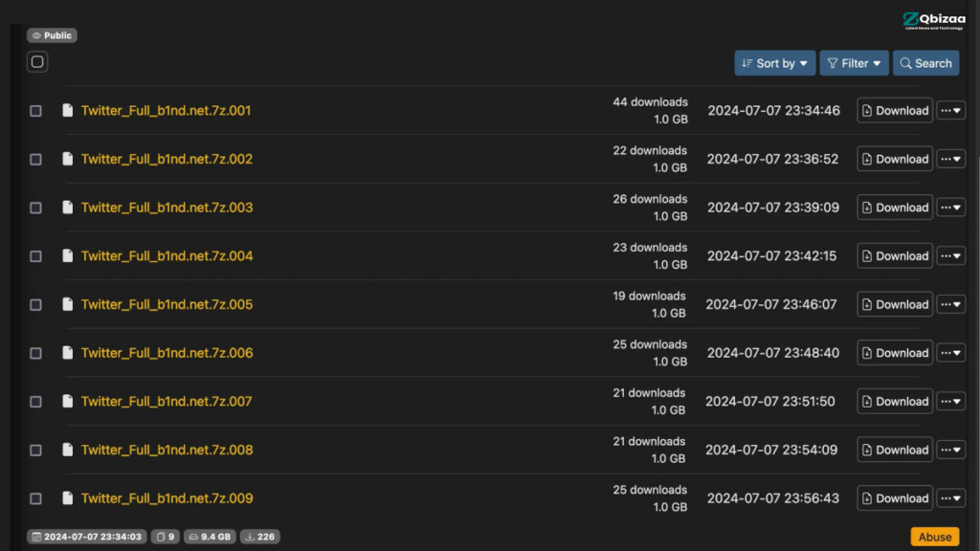
Task: Open more options menu for 7z.004 file
Action: click(950, 255)
